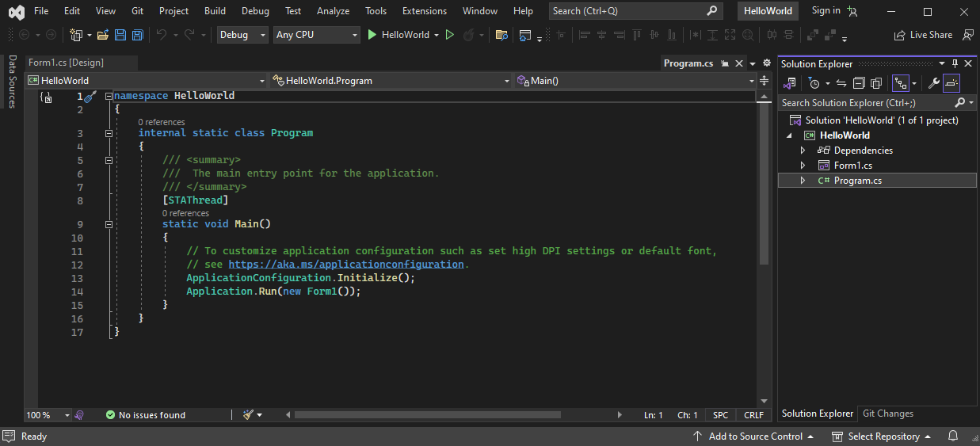Click the Find in Files toolbar icon
Image resolution: width=980 pixels, height=446 pixels.
(501, 35)
